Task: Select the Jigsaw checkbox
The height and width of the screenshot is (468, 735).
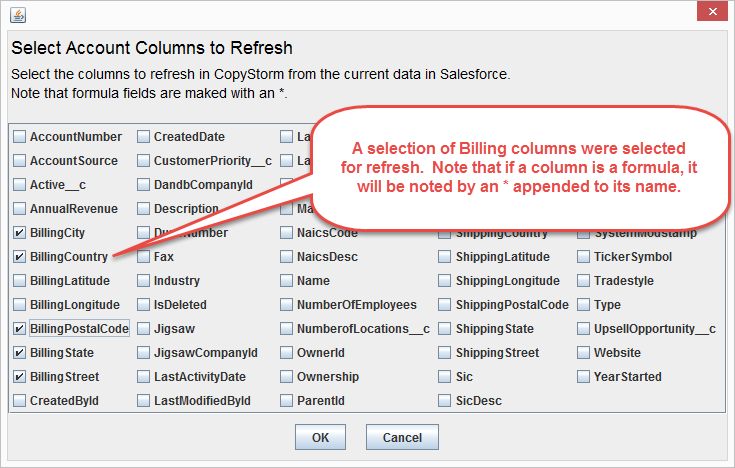Action: pos(143,329)
